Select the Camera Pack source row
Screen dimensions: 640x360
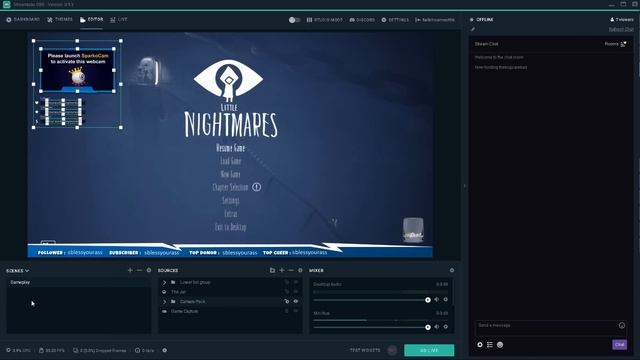[230, 302]
